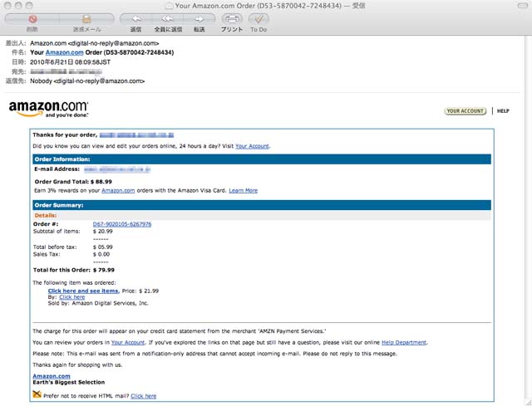Image resolution: width=532 pixels, height=406 pixels.
Task: Click the Forward (転送) arrow icon
Action: (x=199, y=19)
